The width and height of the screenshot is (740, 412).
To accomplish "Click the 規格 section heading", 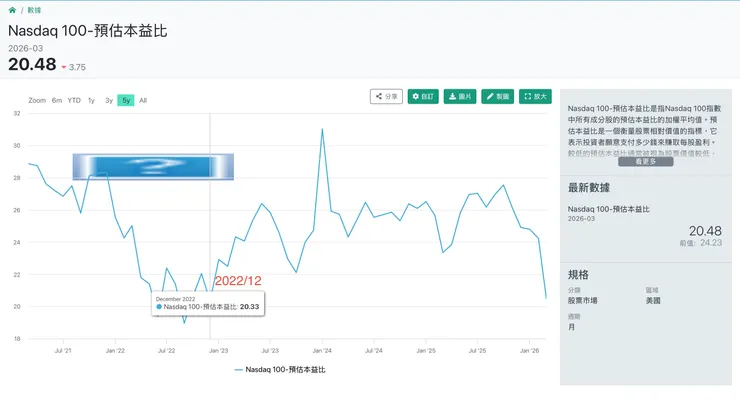I will click(578, 275).
